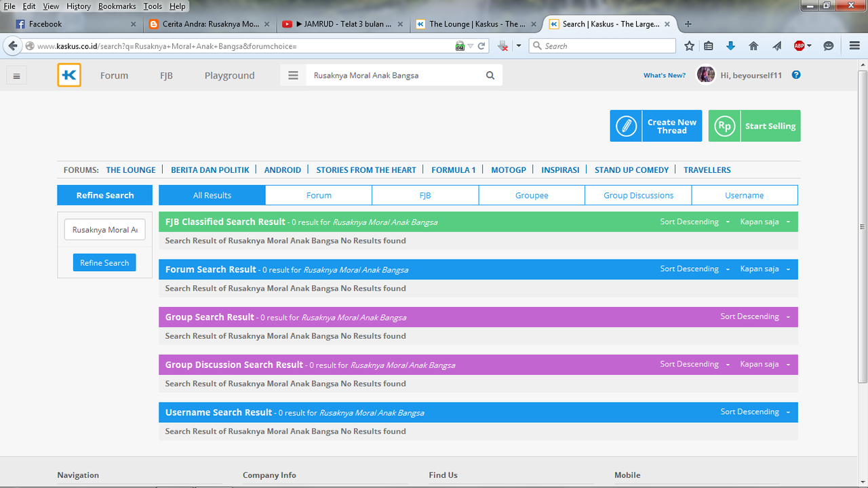
Task: Select the Username results tab
Action: [745, 195]
